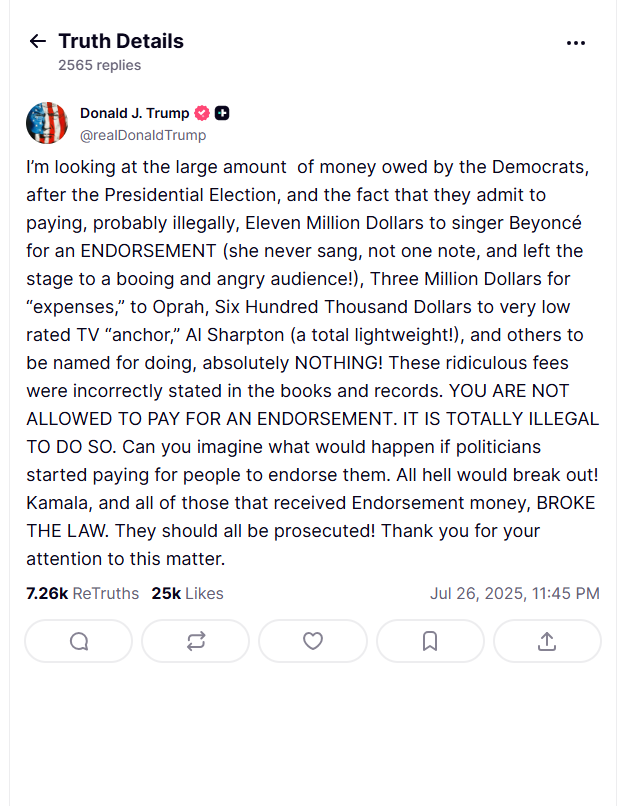The image size is (629, 806).
Task: Open the three-dot more options menu
Action: click(x=576, y=42)
